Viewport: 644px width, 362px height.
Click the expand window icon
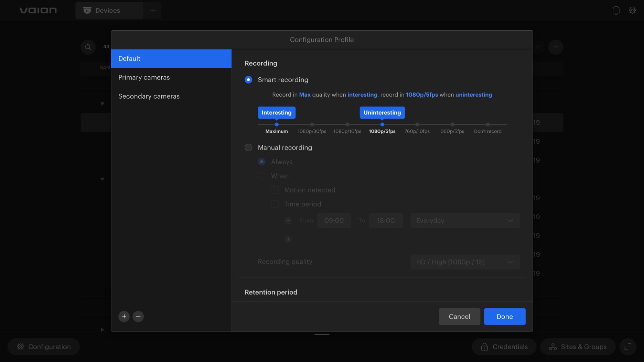[x=628, y=347]
